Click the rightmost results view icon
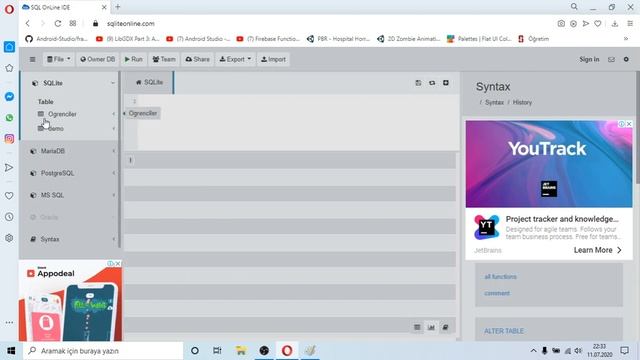640x360 pixels. click(445, 327)
